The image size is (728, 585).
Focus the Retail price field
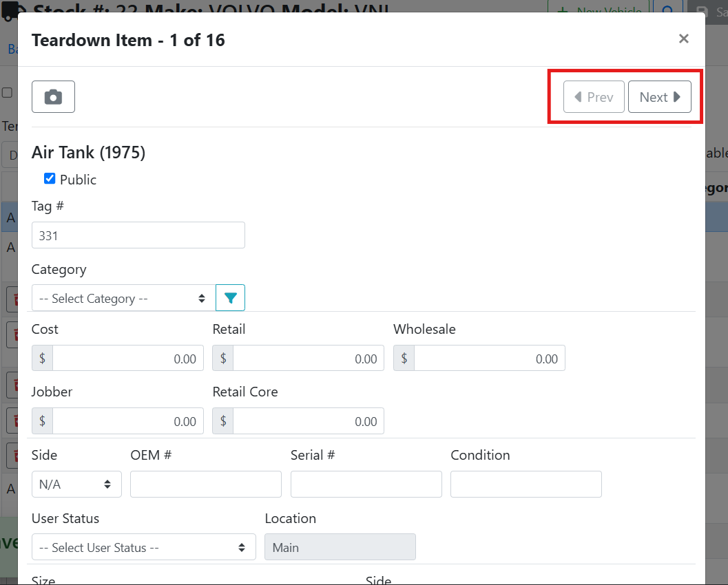point(308,359)
